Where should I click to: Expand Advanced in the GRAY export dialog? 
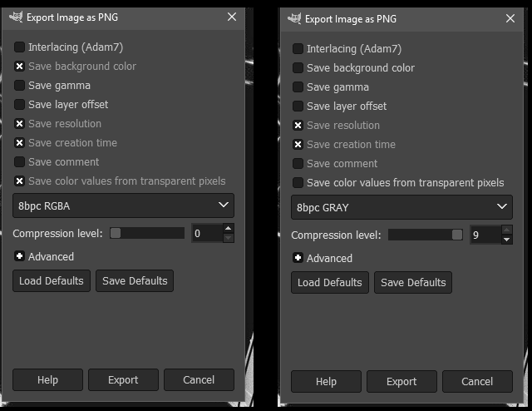point(298,258)
